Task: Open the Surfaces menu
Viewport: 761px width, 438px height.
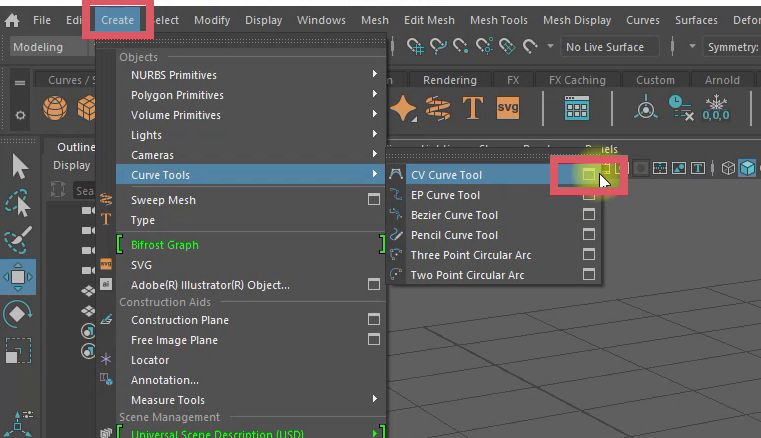Action: (696, 20)
